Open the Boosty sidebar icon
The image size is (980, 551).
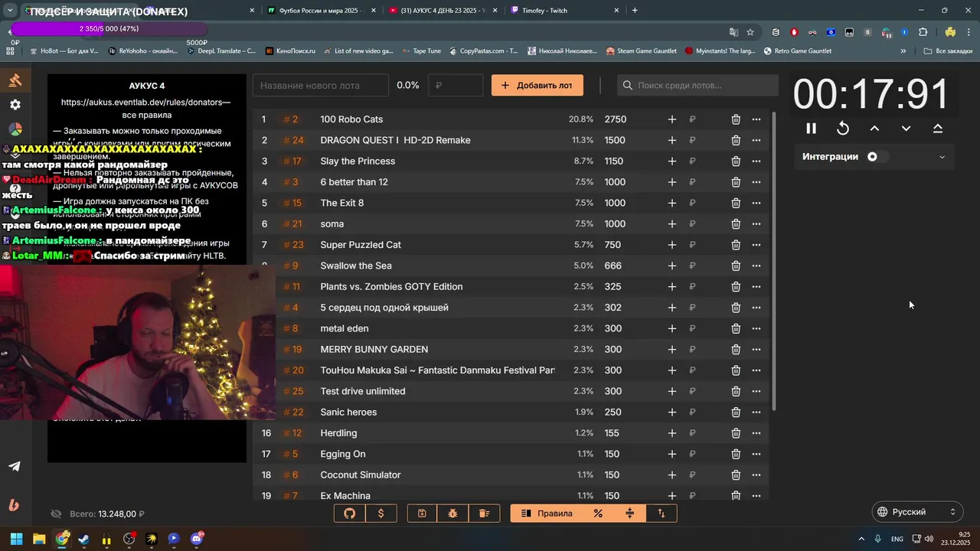click(x=15, y=505)
